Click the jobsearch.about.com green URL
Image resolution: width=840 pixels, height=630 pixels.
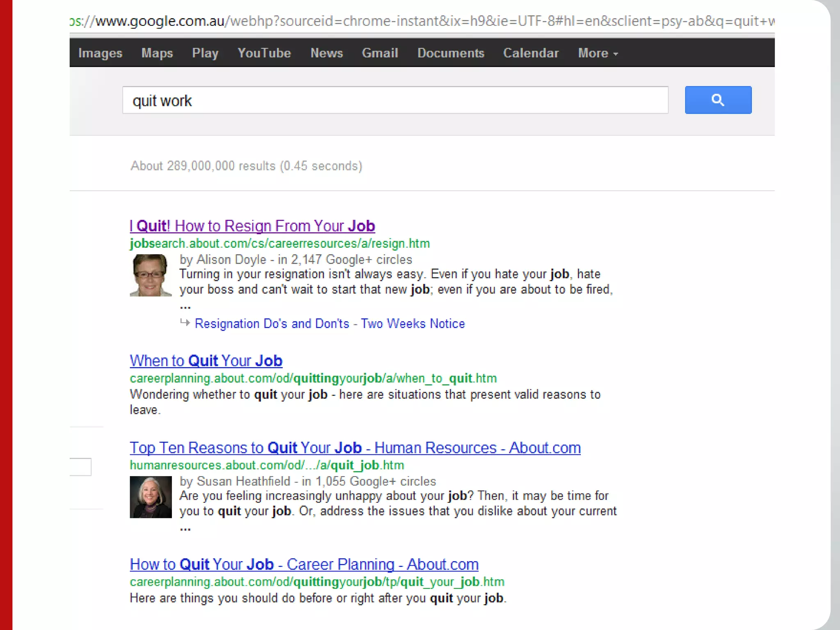tap(280, 244)
